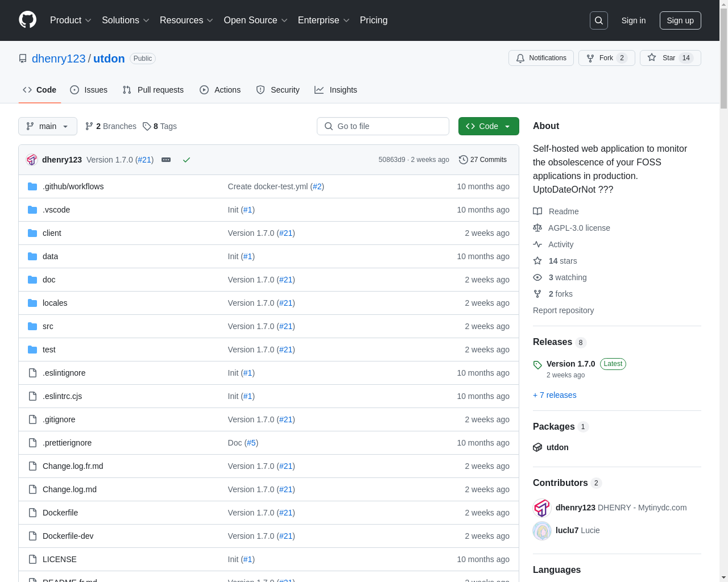Open the utdon repository name link

[x=109, y=59]
